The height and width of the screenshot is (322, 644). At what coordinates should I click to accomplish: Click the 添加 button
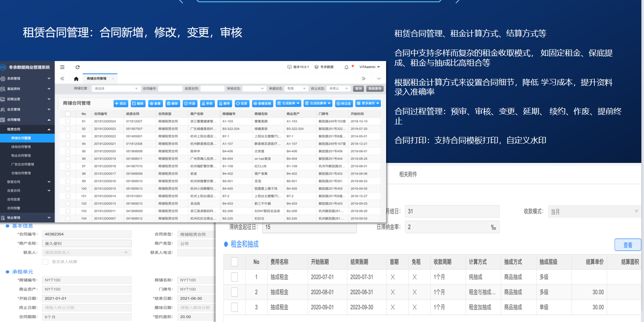pos(121,103)
